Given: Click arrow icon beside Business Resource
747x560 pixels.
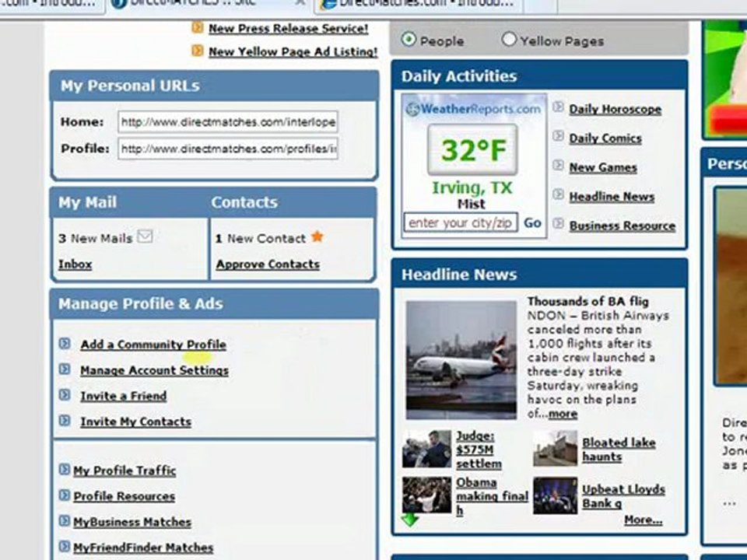Looking at the screenshot, I should click(x=559, y=223).
